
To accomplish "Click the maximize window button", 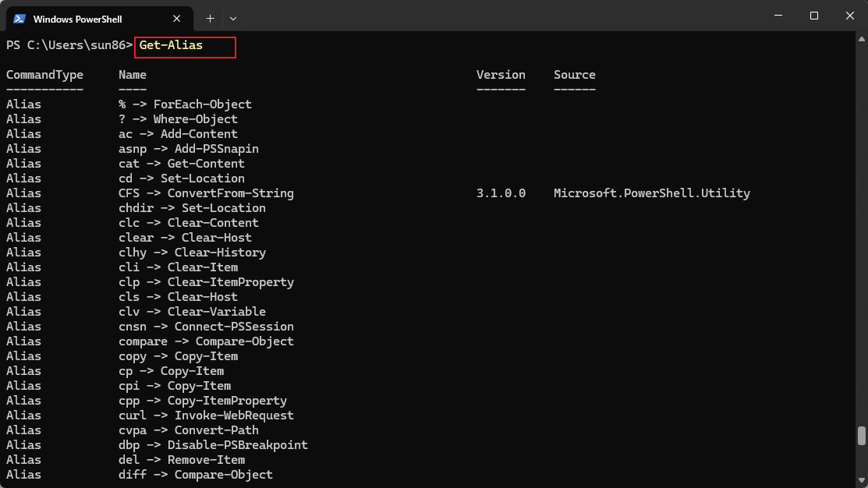I will pyautogui.click(x=813, y=16).
